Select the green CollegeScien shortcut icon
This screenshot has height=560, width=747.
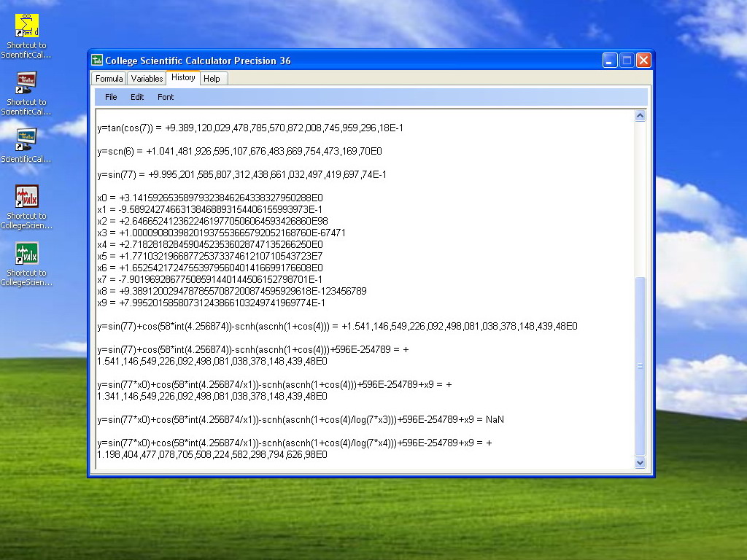click(27, 264)
